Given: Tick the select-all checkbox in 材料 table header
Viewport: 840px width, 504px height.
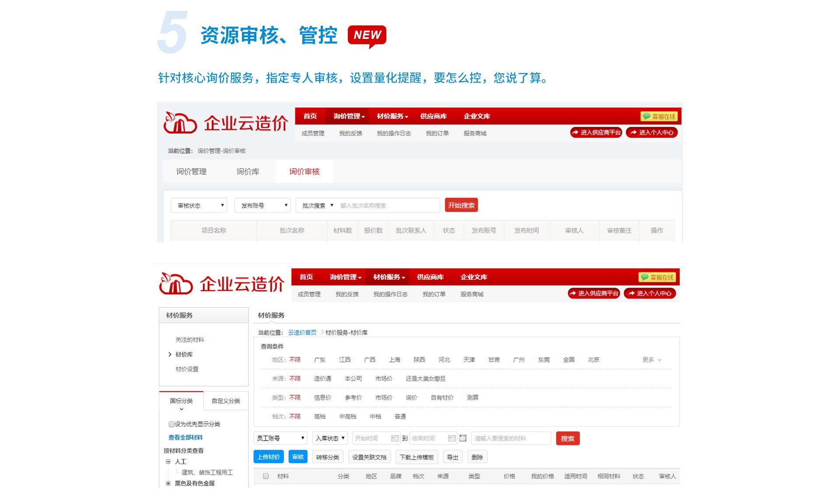Looking at the screenshot, I should 266,476.
